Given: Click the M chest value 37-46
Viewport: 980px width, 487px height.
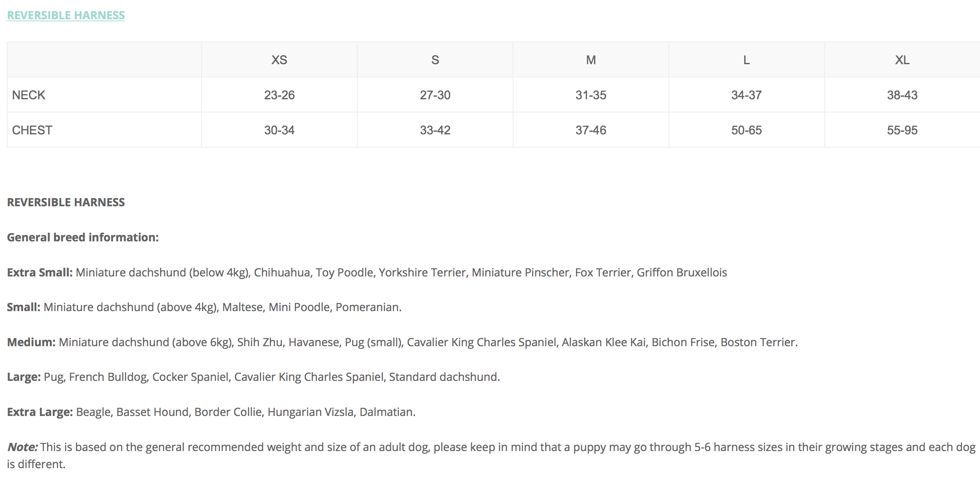Looking at the screenshot, I should point(591,130).
